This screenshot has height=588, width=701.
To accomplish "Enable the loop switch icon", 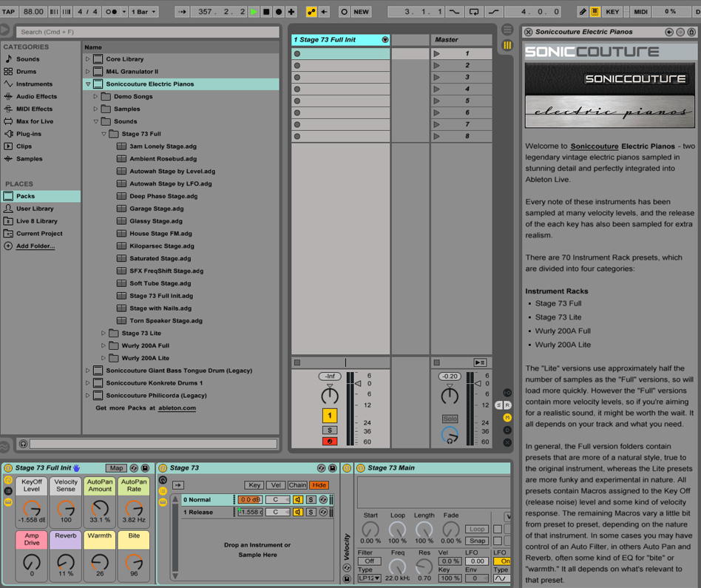I will point(474,12).
